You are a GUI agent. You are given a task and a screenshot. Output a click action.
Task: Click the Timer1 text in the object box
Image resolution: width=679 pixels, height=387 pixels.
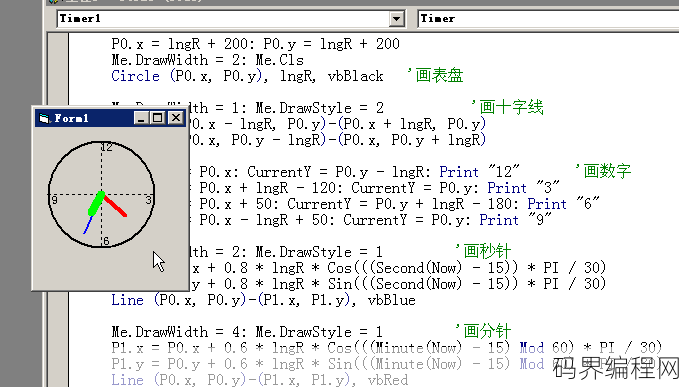coord(80,19)
